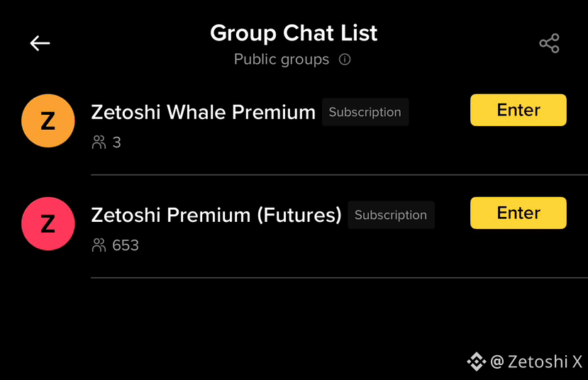Click the members icon beside 653
This screenshot has width=588, height=380.
click(x=99, y=245)
